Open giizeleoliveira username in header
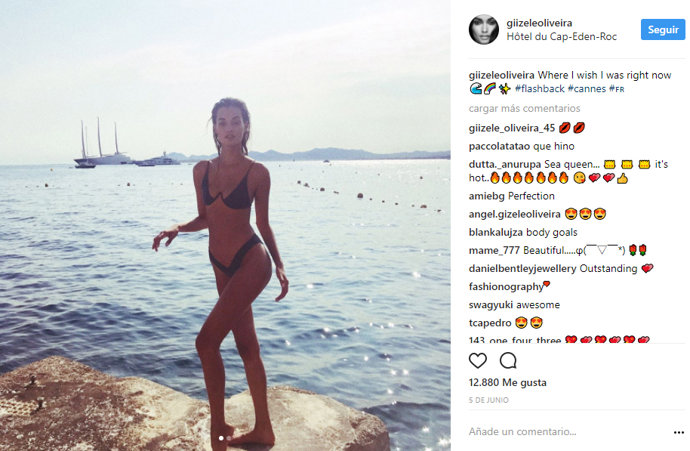690x451 pixels. [x=539, y=23]
